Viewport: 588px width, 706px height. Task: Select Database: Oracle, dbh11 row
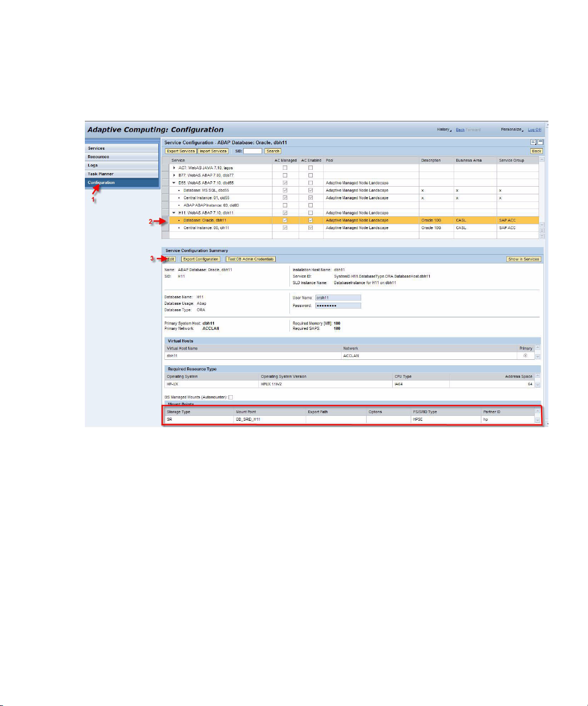350,220
